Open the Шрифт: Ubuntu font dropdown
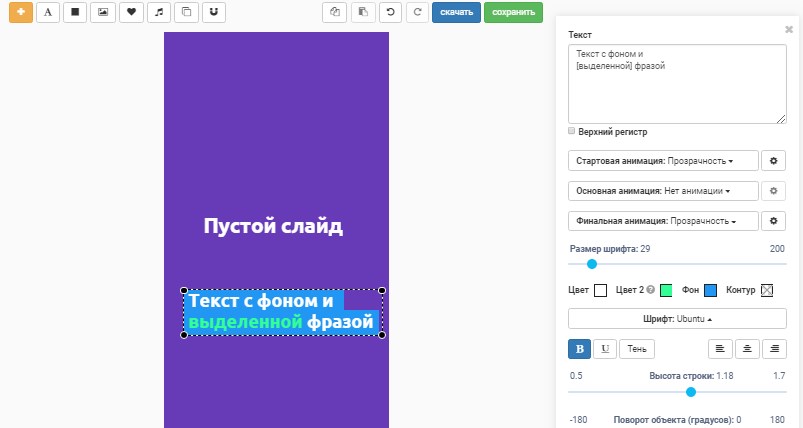Image resolution: width=803 pixels, height=428 pixels. [676, 319]
